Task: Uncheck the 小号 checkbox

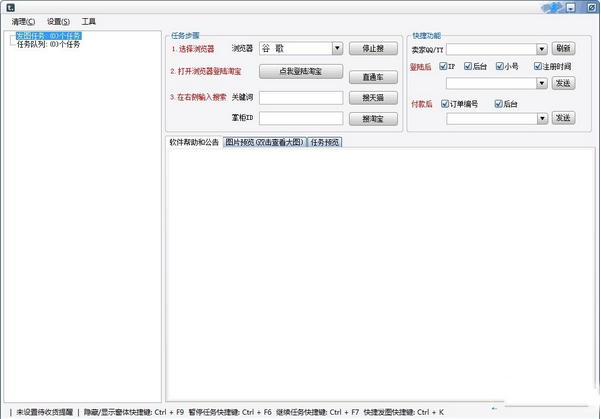Action: point(499,66)
